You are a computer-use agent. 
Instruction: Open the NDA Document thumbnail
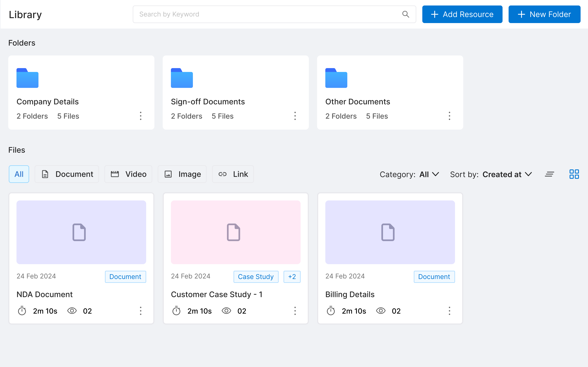(x=81, y=232)
